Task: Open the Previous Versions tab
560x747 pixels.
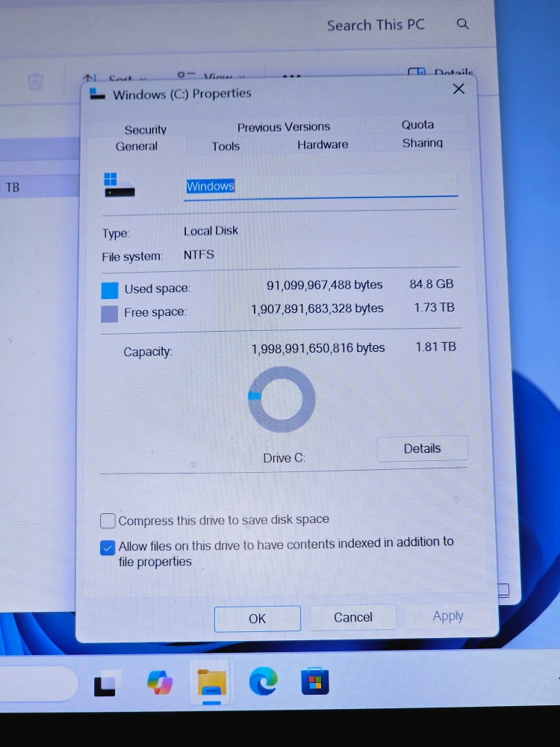Action: click(283, 127)
